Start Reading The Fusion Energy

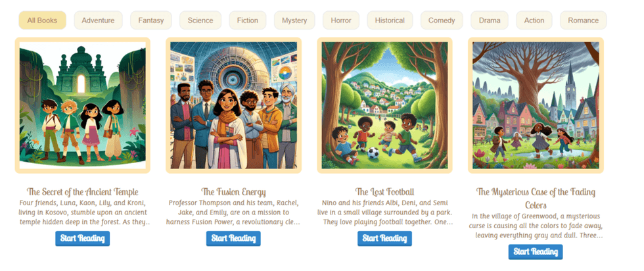tap(233, 239)
